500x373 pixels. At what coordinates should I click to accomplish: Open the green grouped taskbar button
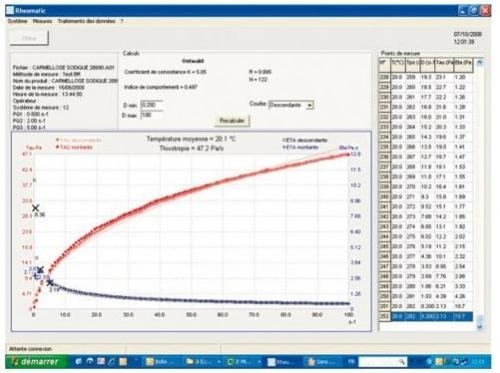coord(244,361)
